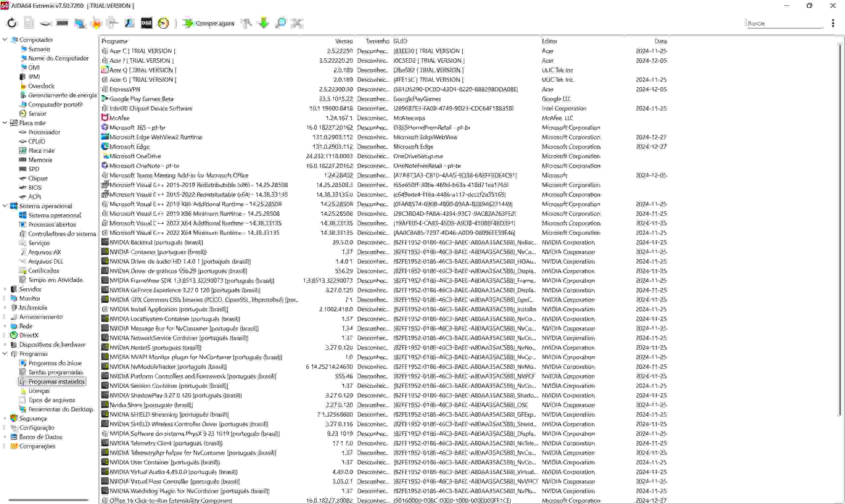Click the program list vertical scrollbar
The width and height of the screenshot is (845, 504).
tap(840, 229)
